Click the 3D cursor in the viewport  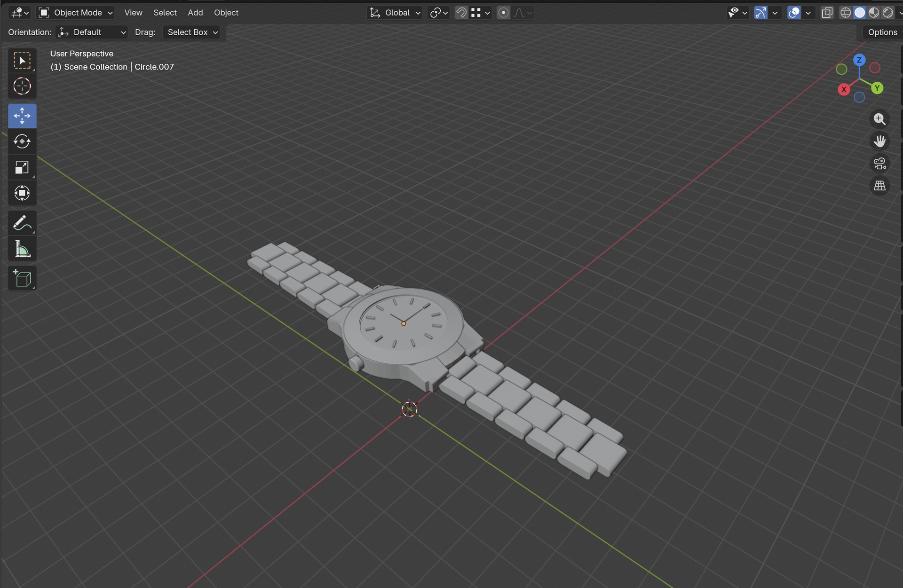tap(409, 409)
